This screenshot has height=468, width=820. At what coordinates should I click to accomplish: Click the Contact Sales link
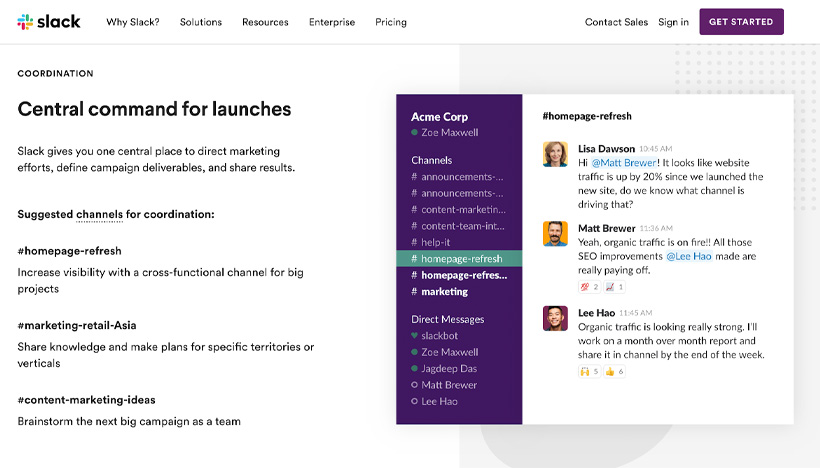click(616, 22)
